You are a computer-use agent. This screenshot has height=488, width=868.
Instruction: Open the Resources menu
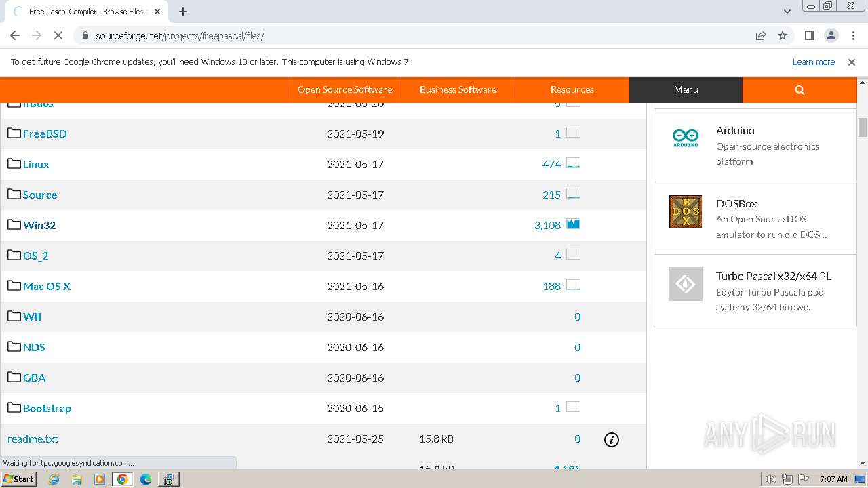point(572,89)
